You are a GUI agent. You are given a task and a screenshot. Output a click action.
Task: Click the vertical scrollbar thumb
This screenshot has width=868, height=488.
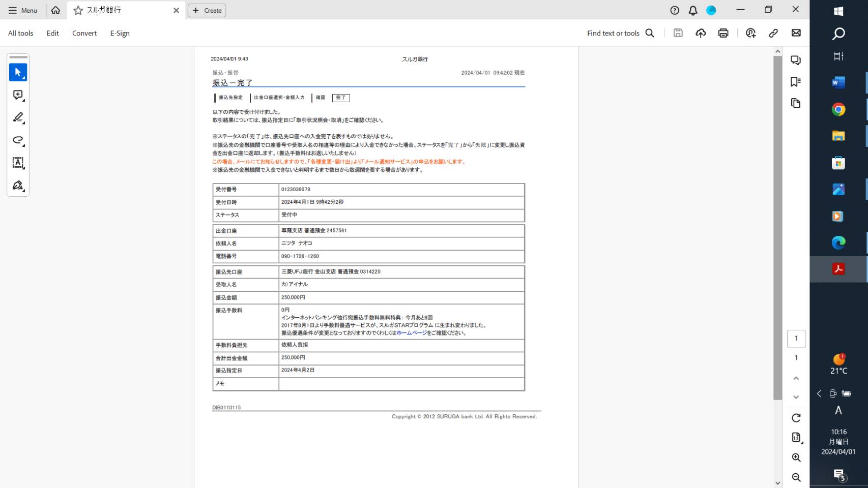click(777, 227)
